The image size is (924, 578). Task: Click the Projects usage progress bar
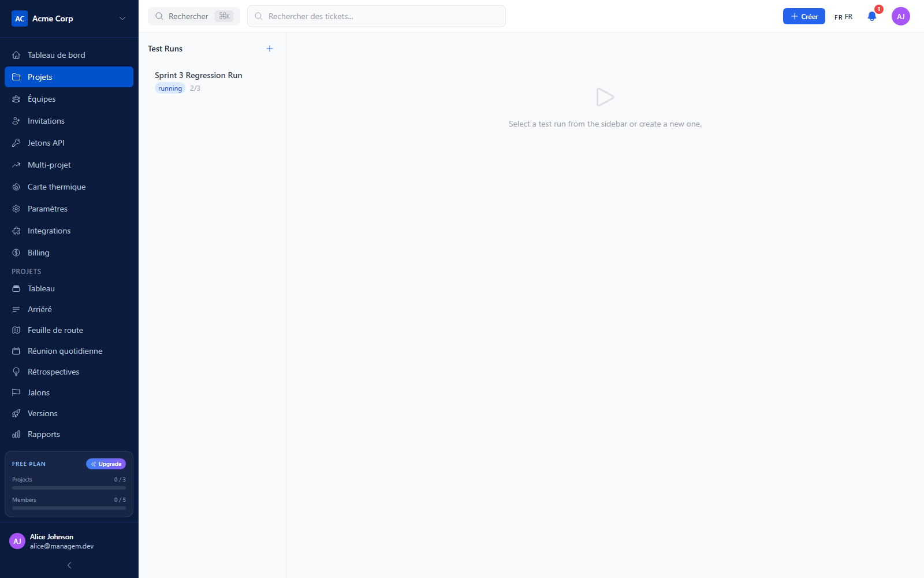[69, 488]
